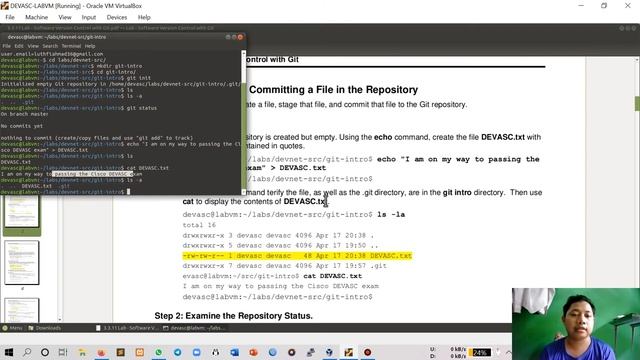Click the 'Step 2: Examine the Repository Status.' heading
Image resolution: width=640 pixels, height=360 pixels.
233,316
